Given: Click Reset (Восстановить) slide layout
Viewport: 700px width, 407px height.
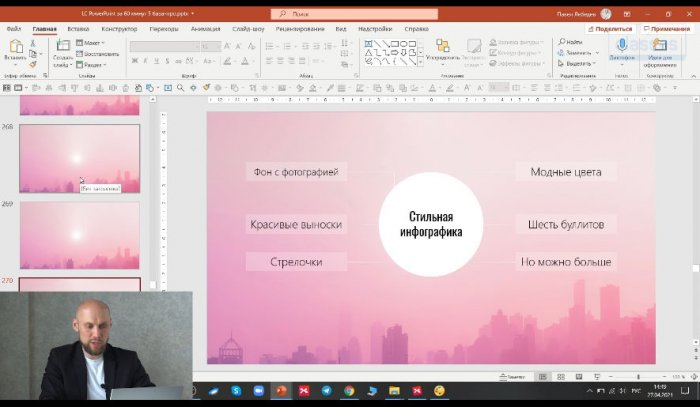Looking at the screenshot, I should click(x=97, y=53).
